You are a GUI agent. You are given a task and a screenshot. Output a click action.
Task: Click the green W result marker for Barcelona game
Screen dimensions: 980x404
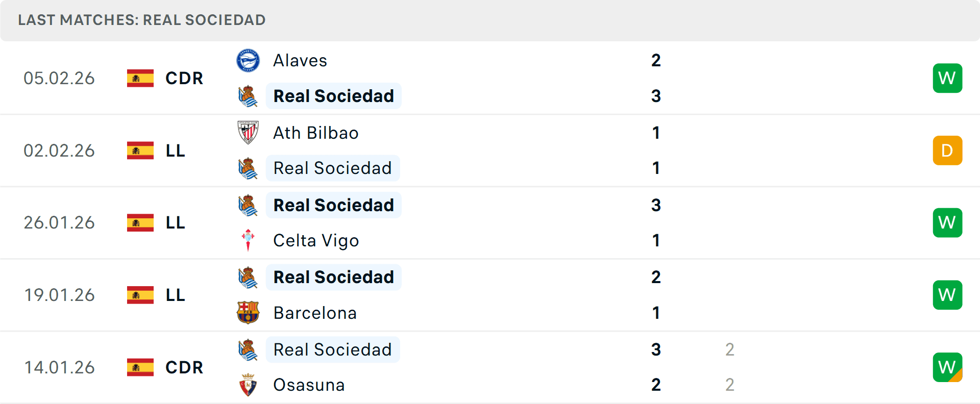pyautogui.click(x=947, y=295)
